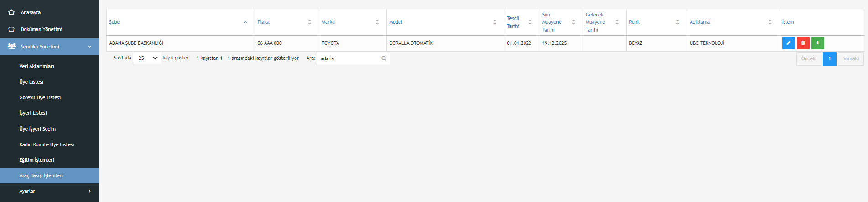The width and height of the screenshot is (868, 202).
Task: Click the Sonraki pagination button
Action: [850, 58]
